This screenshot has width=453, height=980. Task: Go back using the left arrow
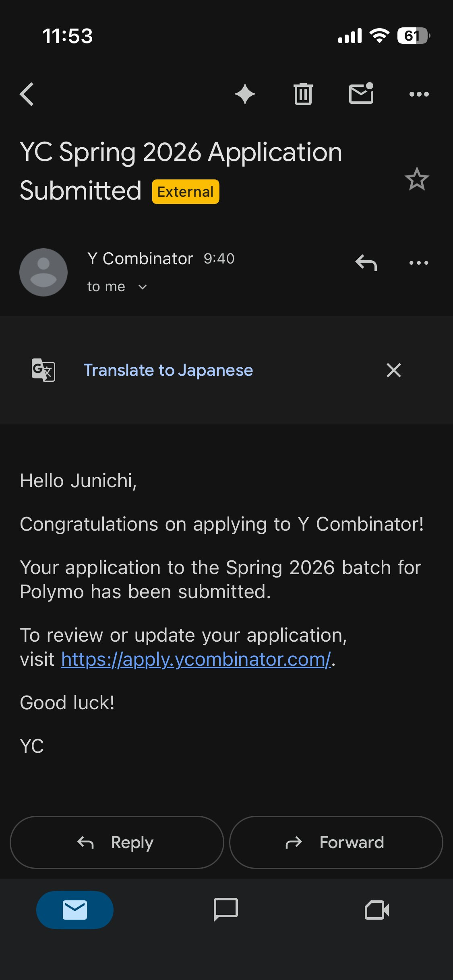(27, 95)
